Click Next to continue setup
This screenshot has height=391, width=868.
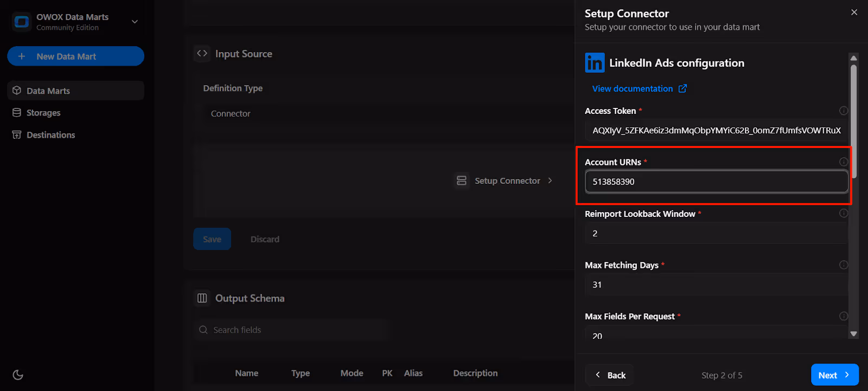pos(834,375)
